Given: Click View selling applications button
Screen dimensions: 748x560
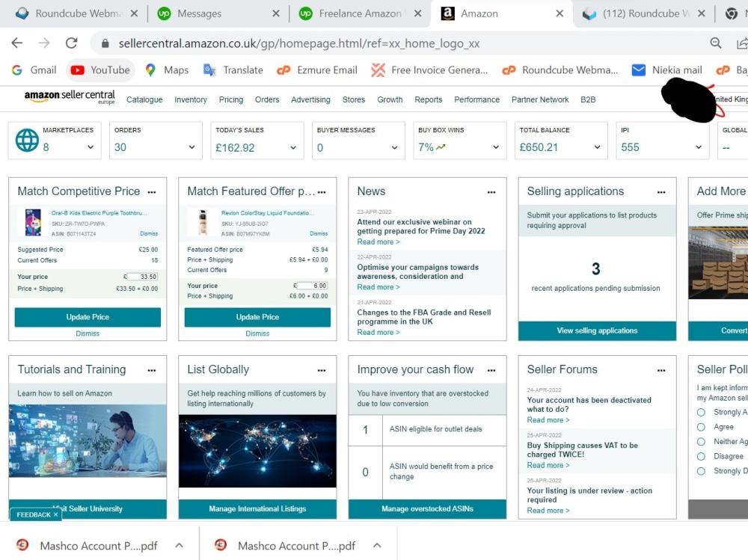Looking at the screenshot, I should (x=597, y=330).
